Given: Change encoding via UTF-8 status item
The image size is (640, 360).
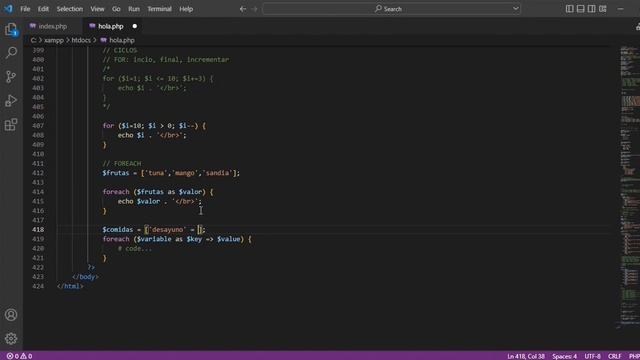Looking at the screenshot, I should (592, 356).
